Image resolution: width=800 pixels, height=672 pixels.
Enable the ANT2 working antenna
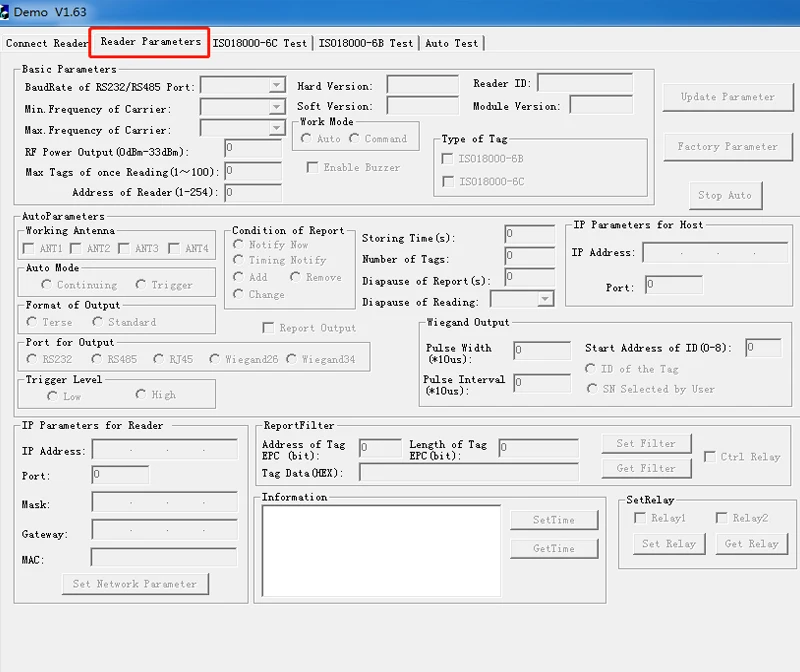coord(76,248)
